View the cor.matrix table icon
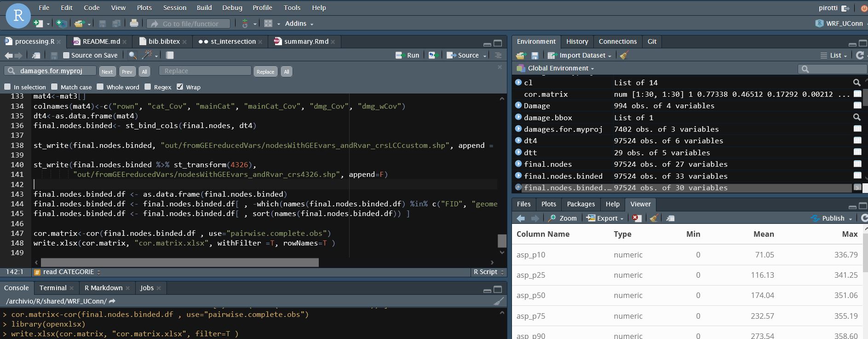The image size is (868, 339). 857,94
